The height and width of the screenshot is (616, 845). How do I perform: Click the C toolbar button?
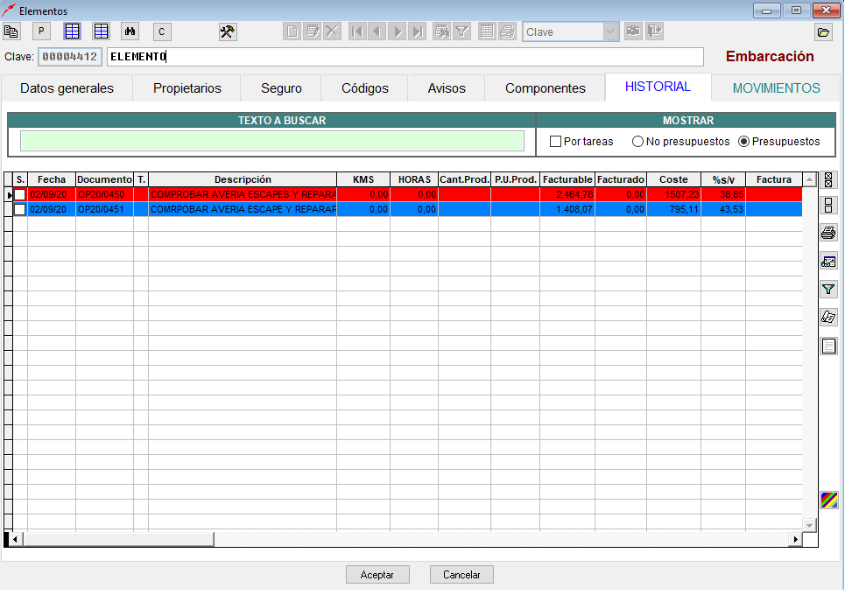coord(162,31)
